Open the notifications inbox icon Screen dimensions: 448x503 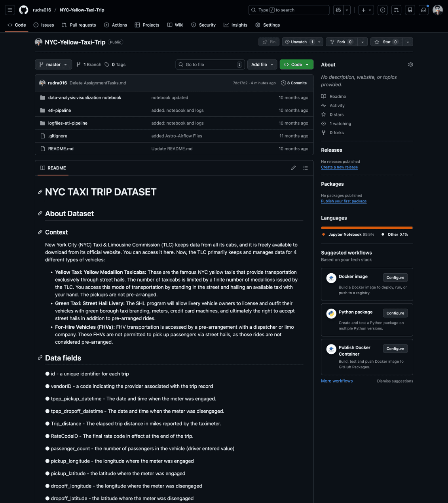[x=423, y=10]
